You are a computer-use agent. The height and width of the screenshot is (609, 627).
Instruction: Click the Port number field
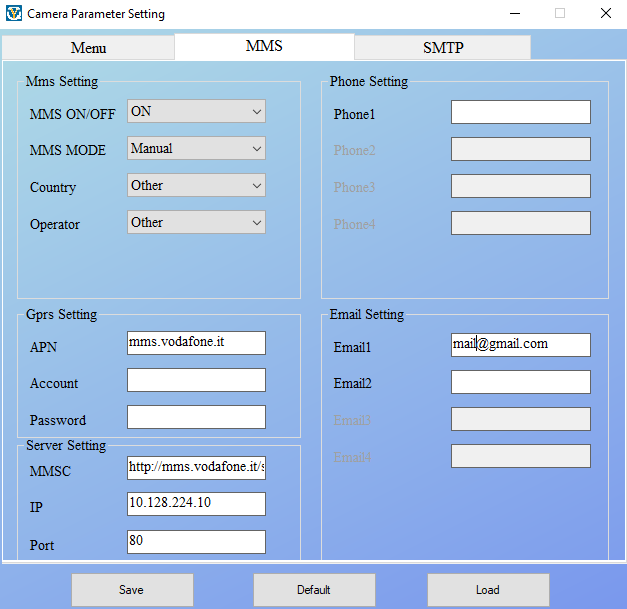tap(196, 542)
